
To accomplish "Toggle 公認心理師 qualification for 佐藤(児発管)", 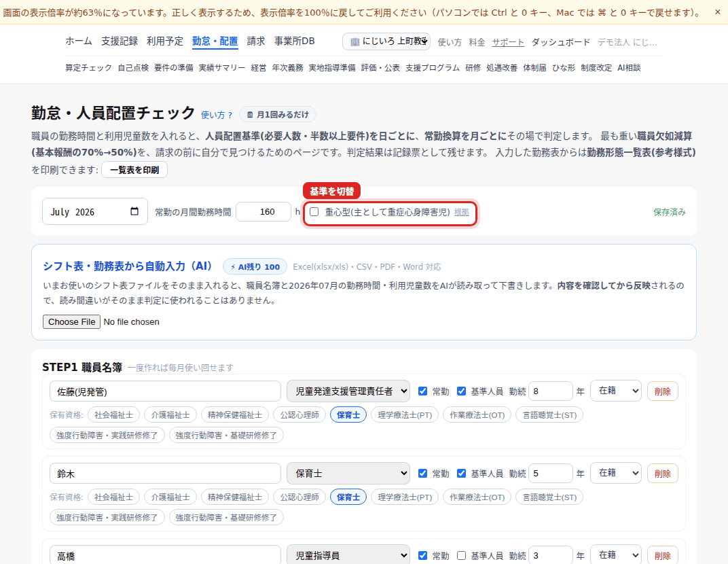I will [299, 415].
